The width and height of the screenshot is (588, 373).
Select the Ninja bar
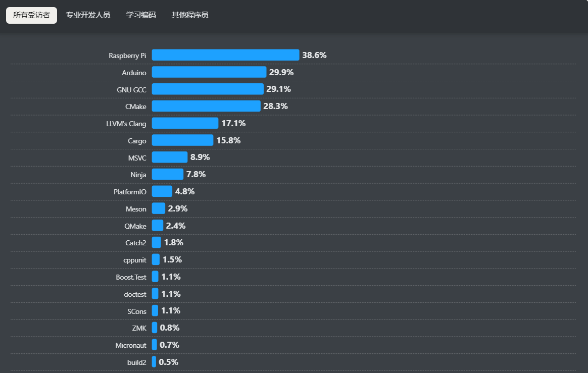[x=167, y=174]
